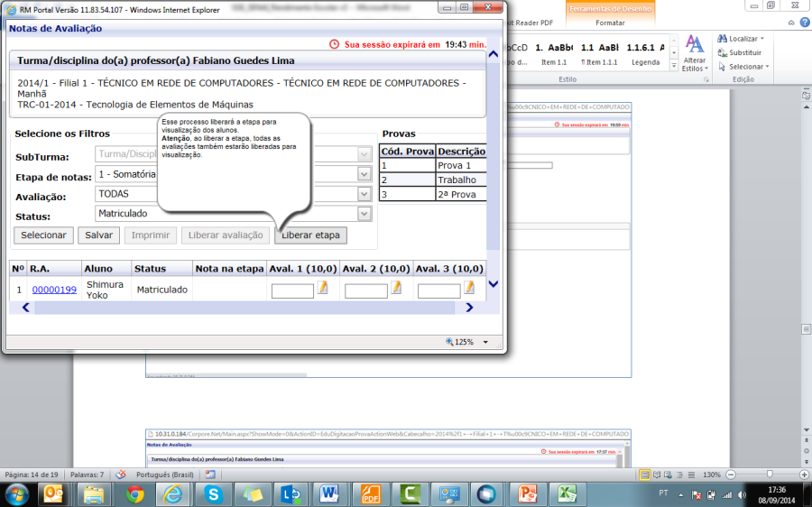Click the left arrow of the table scrollbar
This screenshot has width=812, height=507.
pyautogui.click(x=25, y=308)
